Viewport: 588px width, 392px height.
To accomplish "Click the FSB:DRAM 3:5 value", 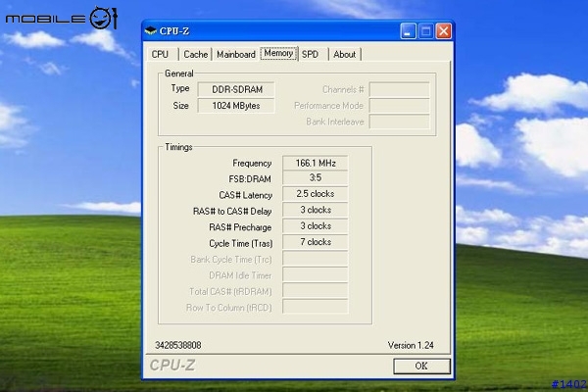I will [x=316, y=177].
